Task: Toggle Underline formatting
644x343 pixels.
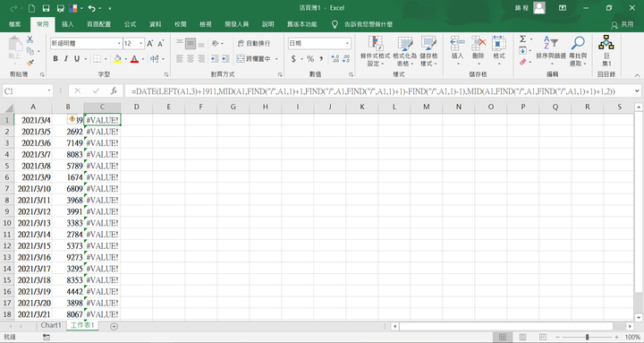Action: pos(77,59)
